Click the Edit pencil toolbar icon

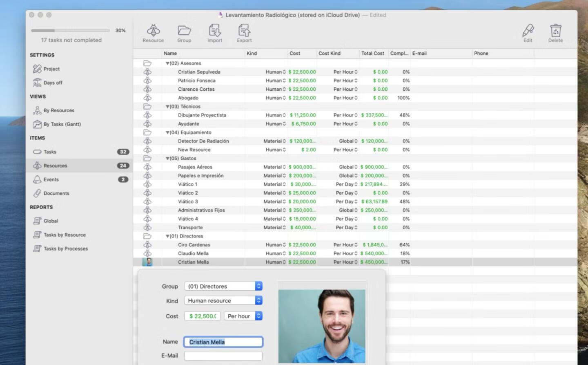[x=528, y=30]
